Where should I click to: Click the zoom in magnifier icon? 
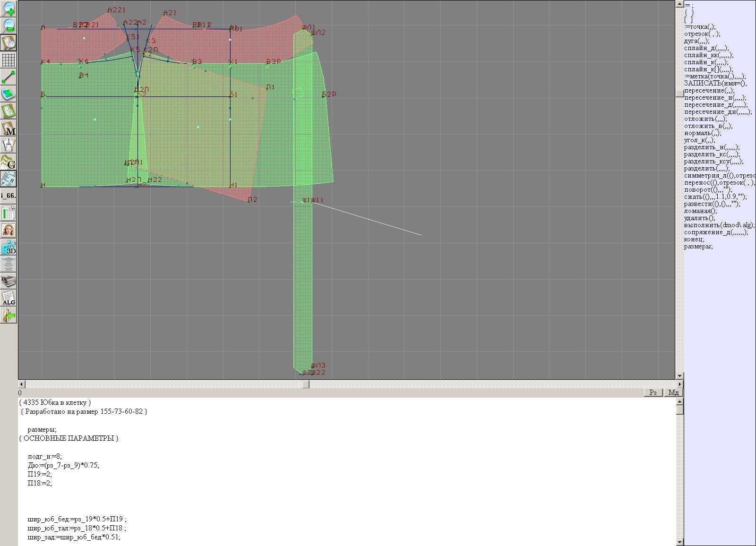[9, 9]
